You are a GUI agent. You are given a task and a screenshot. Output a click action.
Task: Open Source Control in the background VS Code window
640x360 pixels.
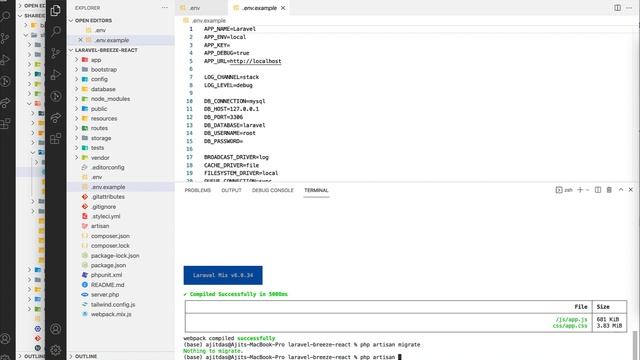tap(5, 38)
